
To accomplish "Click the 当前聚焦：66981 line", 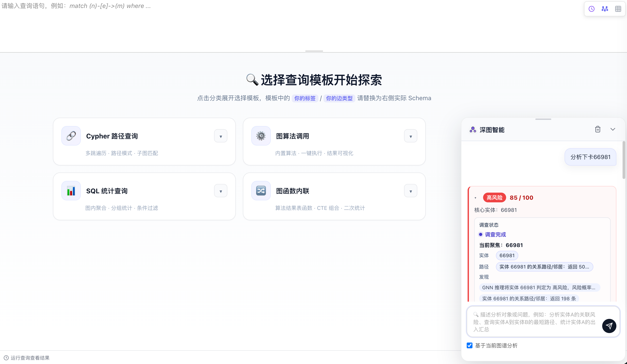I will point(501,245).
